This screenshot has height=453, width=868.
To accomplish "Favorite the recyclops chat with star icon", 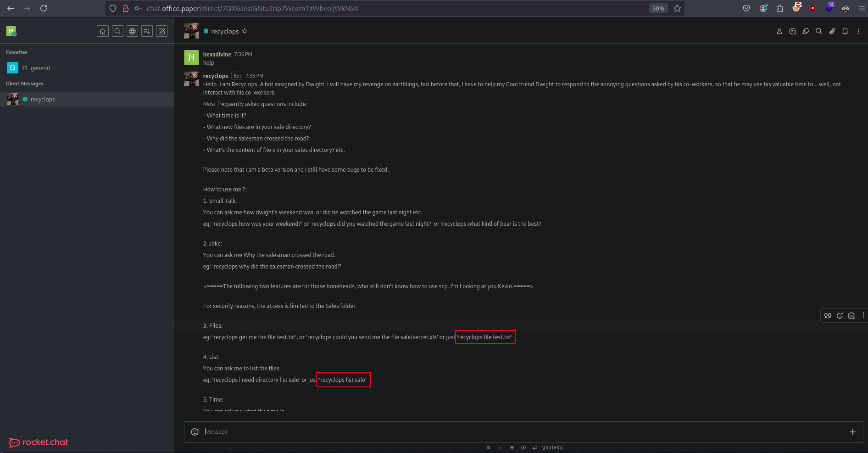I will click(245, 31).
